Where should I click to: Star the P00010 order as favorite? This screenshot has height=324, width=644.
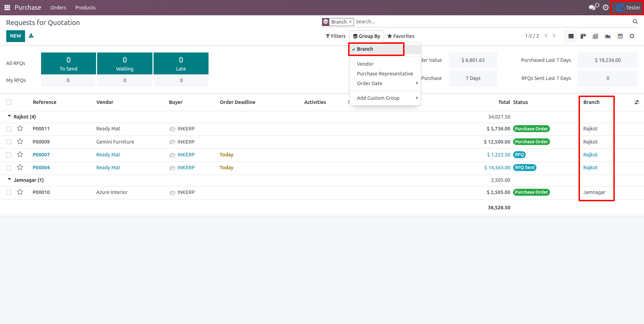(x=20, y=192)
